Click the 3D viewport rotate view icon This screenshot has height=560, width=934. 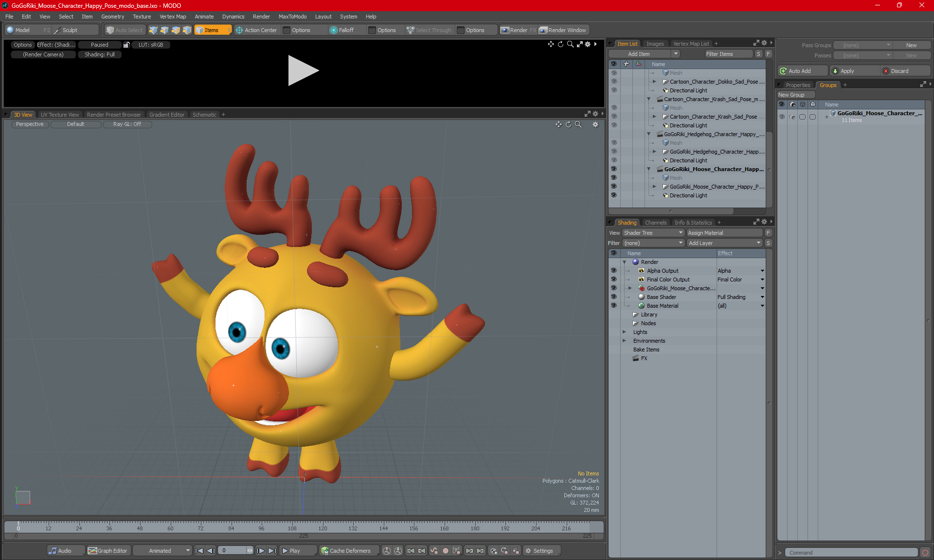click(x=568, y=124)
